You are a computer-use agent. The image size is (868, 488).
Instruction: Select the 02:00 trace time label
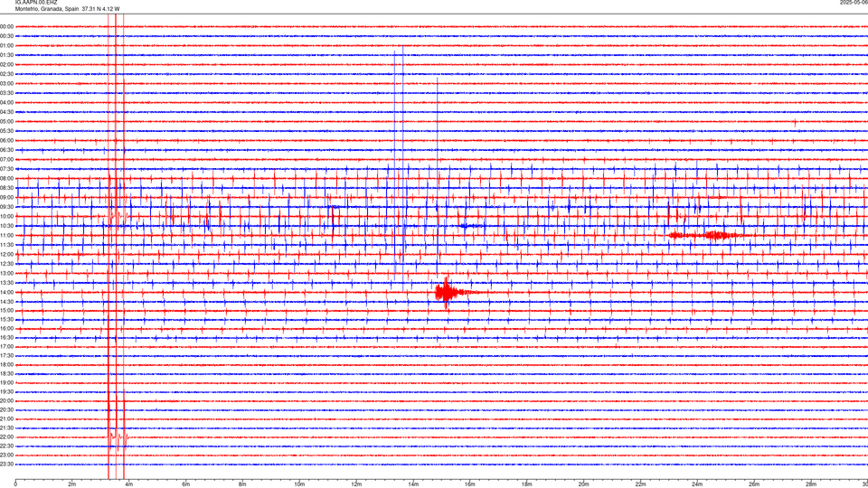tap(7, 65)
